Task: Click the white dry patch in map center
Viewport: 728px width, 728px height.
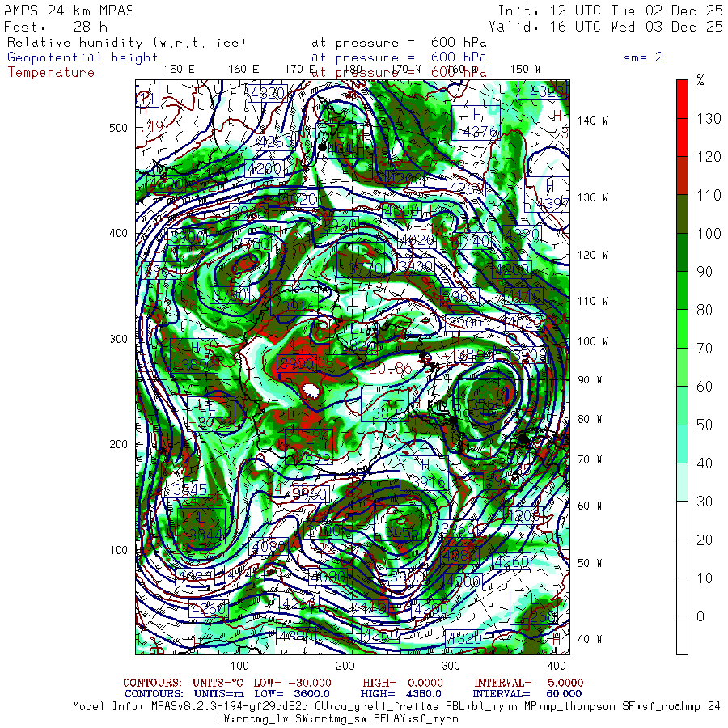Action: point(310,391)
